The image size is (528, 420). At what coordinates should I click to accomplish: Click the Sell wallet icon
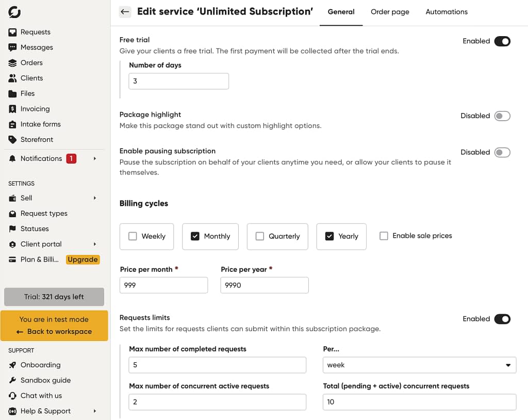(12, 198)
